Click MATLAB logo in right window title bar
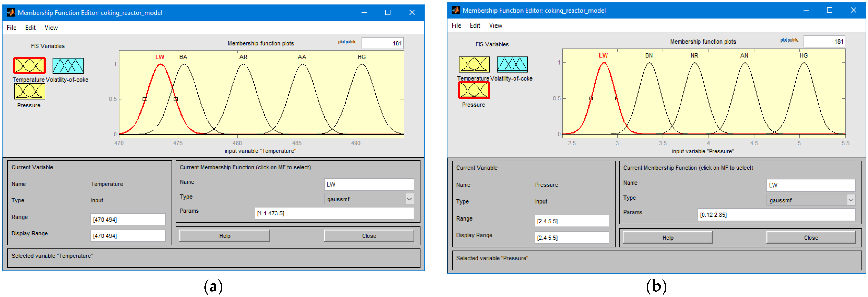 pos(456,10)
